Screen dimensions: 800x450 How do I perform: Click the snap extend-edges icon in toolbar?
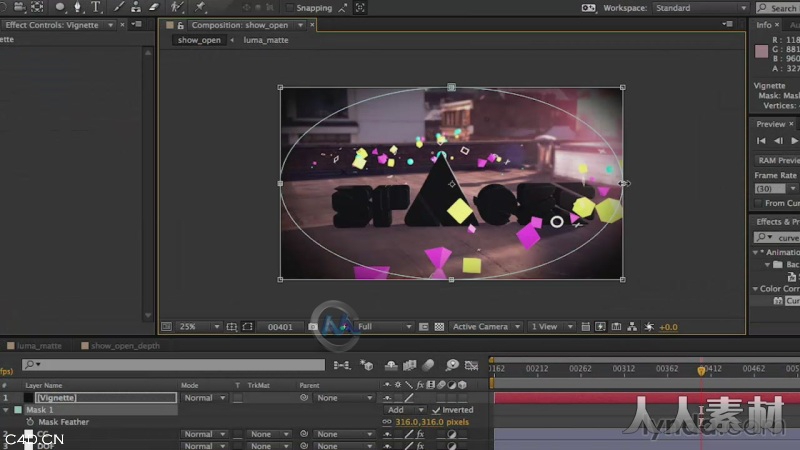click(x=343, y=8)
